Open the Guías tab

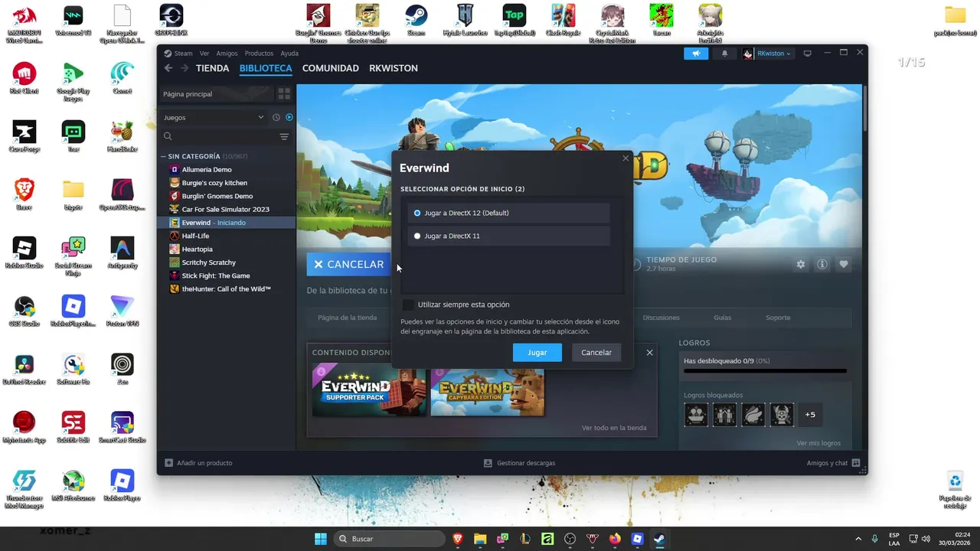[x=723, y=318]
